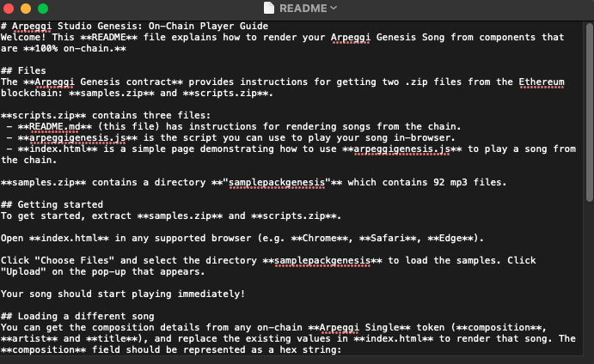Image resolution: width=594 pixels, height=364 pixels.
Task: Expand the README title dropdown chevron
Action: [x=334, y=8]
